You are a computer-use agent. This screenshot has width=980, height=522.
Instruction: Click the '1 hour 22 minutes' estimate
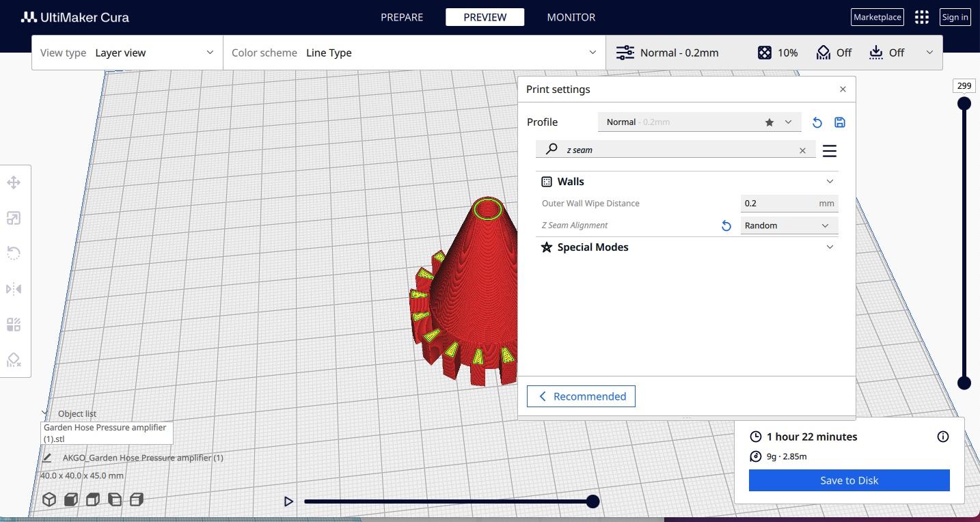[812, 437]
